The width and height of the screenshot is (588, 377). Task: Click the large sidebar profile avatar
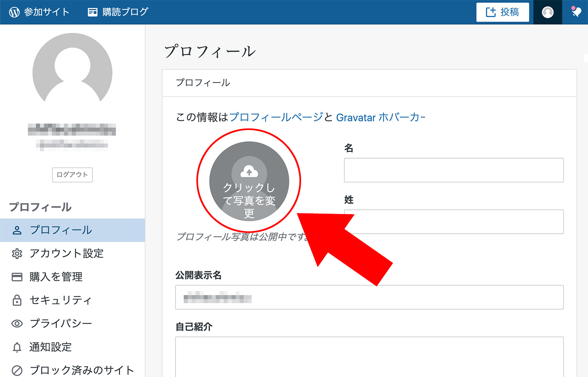[x=73, y=70]
